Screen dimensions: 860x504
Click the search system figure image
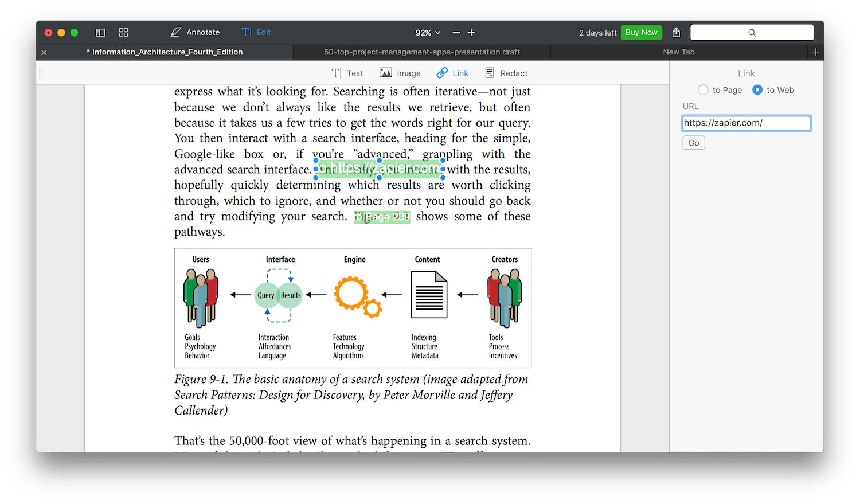(x=353, y=308)
